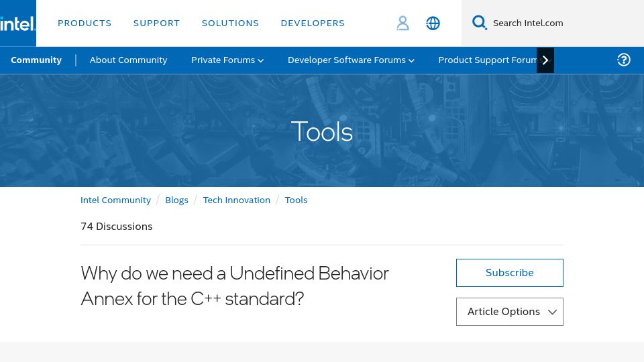This screenshot has width=644, height=362.
Task: Follow the Tech Innovation breadcrumb
Action: 237,200
